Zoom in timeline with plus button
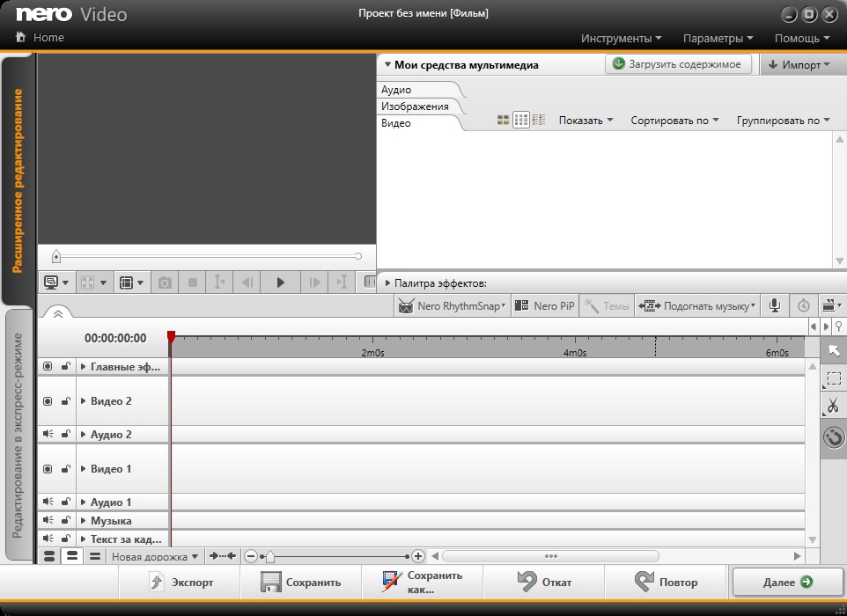This screenshot has height=616, width=847. [x=418, y=556]
